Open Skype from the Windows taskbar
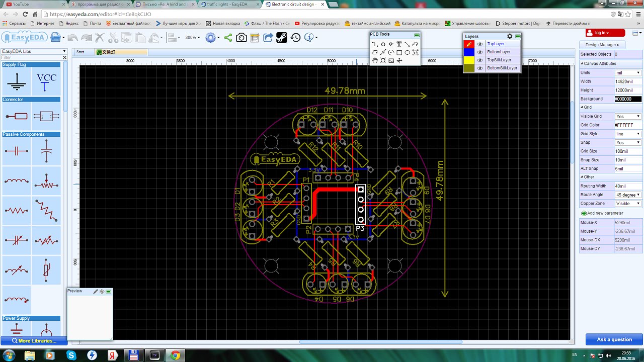This screenshot has height=362, width=644. tap(71, 355)
